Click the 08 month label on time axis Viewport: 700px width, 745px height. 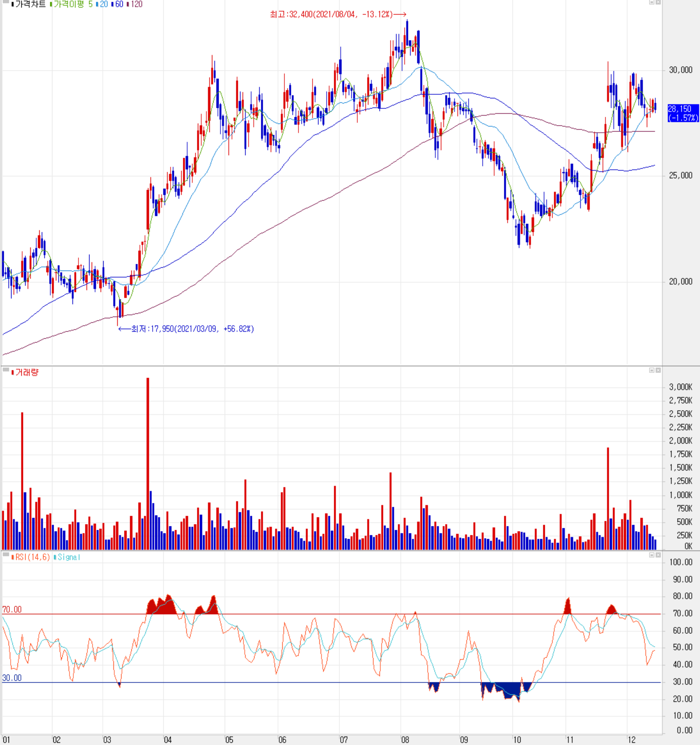click(405, 740)
